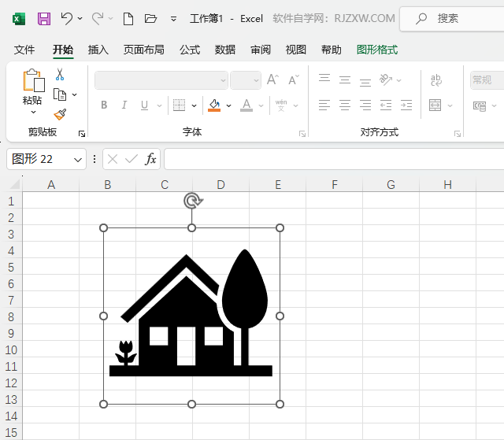The height and width of the screenshot is (440, 504).
Task: Cut selection with scissors icon
Action: click(60, 74)
